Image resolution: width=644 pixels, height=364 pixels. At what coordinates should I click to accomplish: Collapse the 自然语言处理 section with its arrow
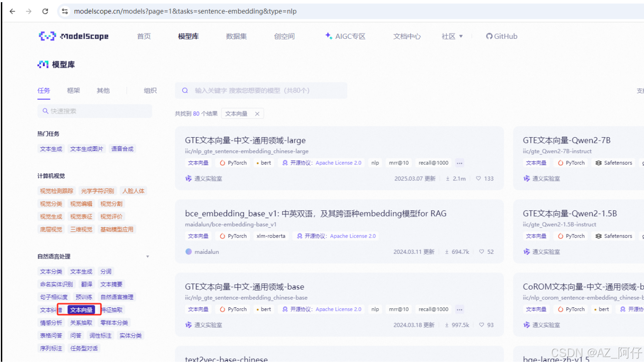click(x=148, y=256)
